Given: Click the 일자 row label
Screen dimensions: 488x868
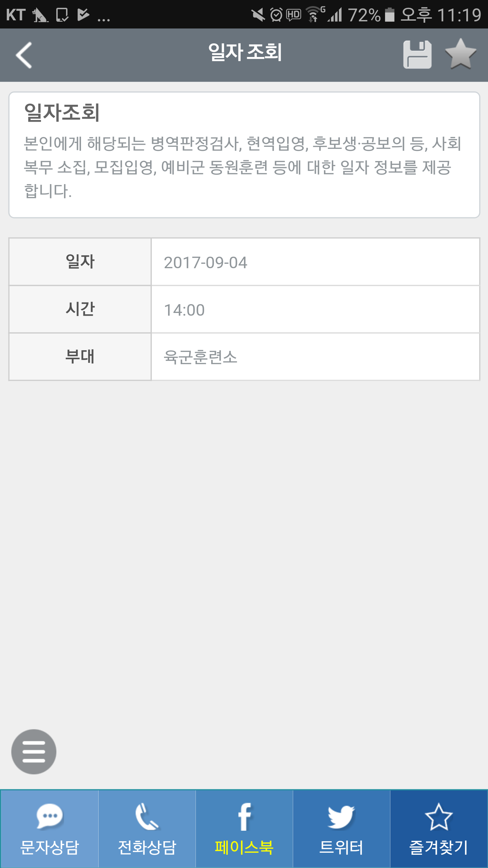Looking at the screenshot, I should [x=80, y=262].
